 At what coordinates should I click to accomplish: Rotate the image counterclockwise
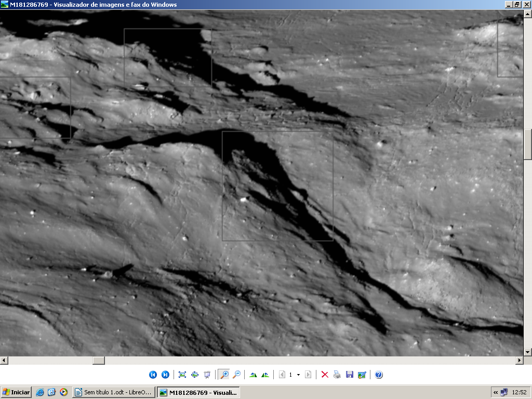coord(265,375)
